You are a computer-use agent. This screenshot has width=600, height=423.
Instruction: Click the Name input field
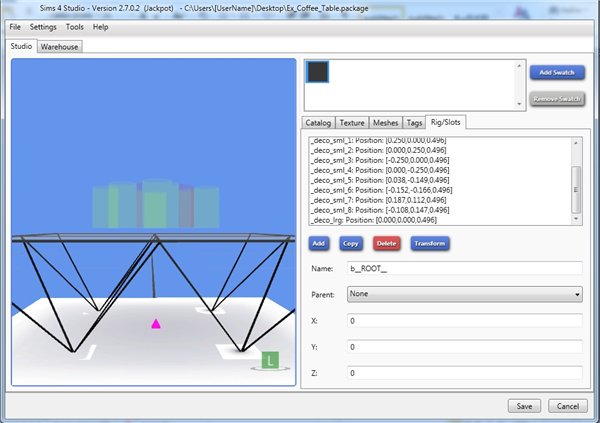465,268
